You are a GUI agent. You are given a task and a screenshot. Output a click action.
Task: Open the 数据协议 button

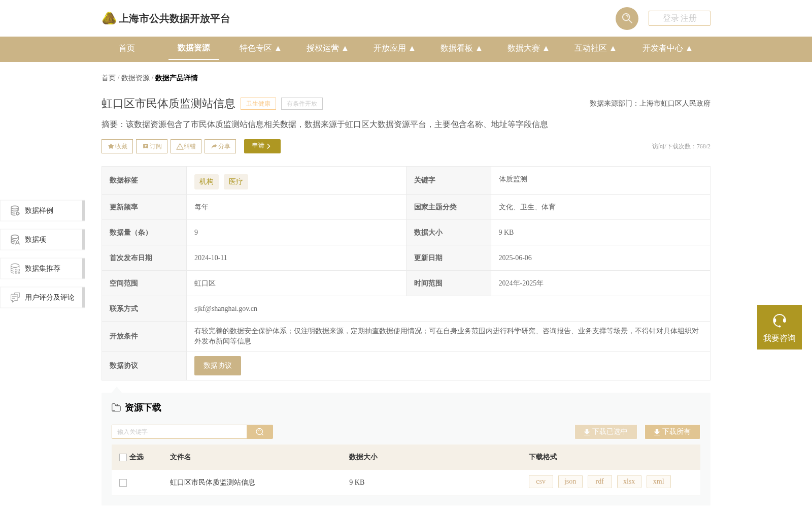pos(218,366)
